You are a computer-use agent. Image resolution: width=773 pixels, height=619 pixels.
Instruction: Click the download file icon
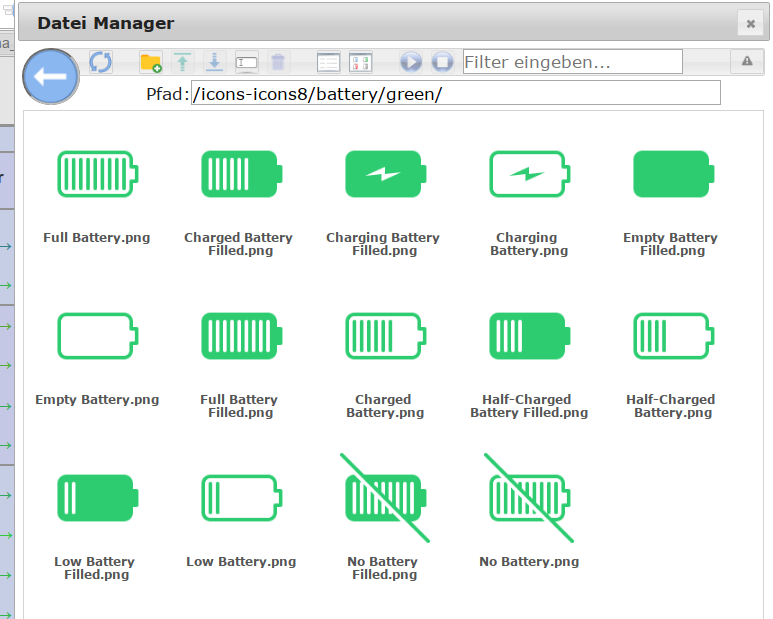(x=214, y=62)
